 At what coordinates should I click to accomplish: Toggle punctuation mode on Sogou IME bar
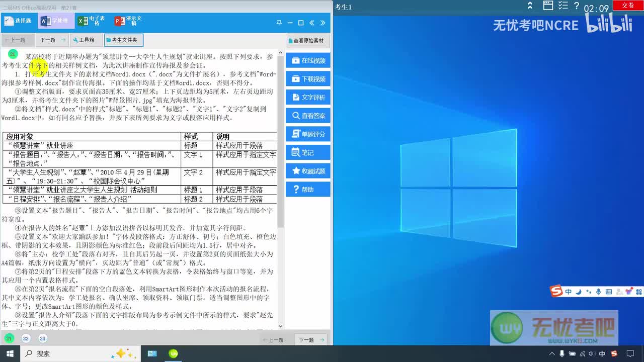pyautogui.click(x=588, y=292)
